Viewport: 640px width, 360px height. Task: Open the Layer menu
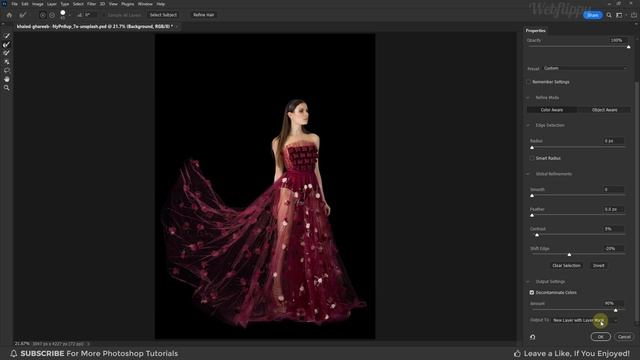coord(52,4)
